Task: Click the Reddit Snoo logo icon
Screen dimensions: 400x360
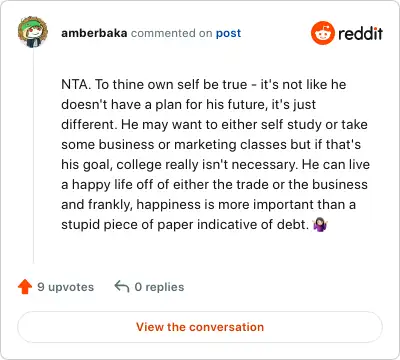Action: point(322,33)
